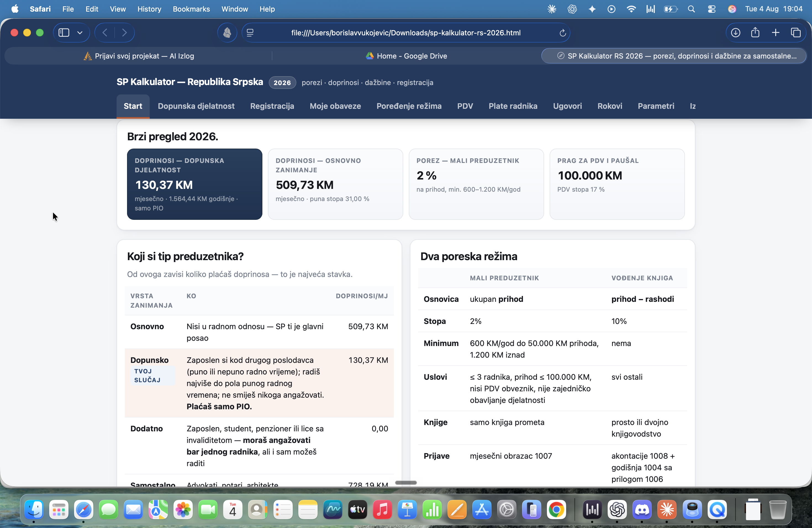
Task: Open Finder from the Dock
Action: 34,509
